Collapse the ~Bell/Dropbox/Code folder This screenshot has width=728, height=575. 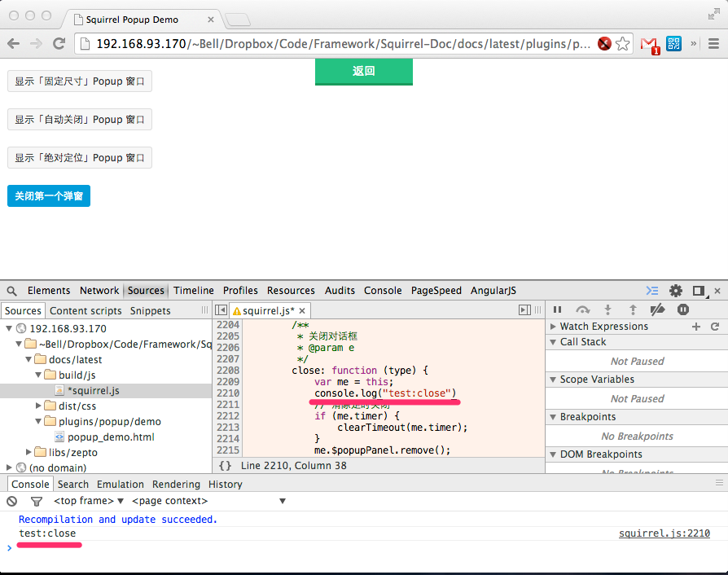tap(19, 345)
